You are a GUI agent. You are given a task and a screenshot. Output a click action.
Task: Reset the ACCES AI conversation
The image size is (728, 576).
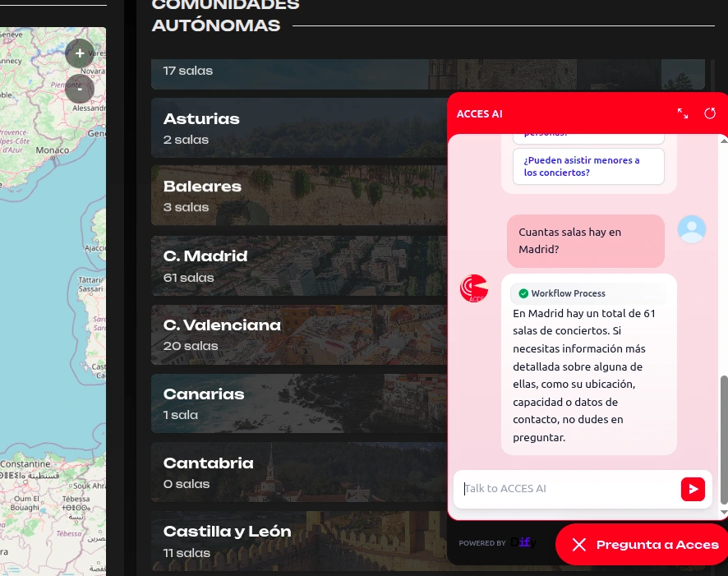(x=710, y=113)
